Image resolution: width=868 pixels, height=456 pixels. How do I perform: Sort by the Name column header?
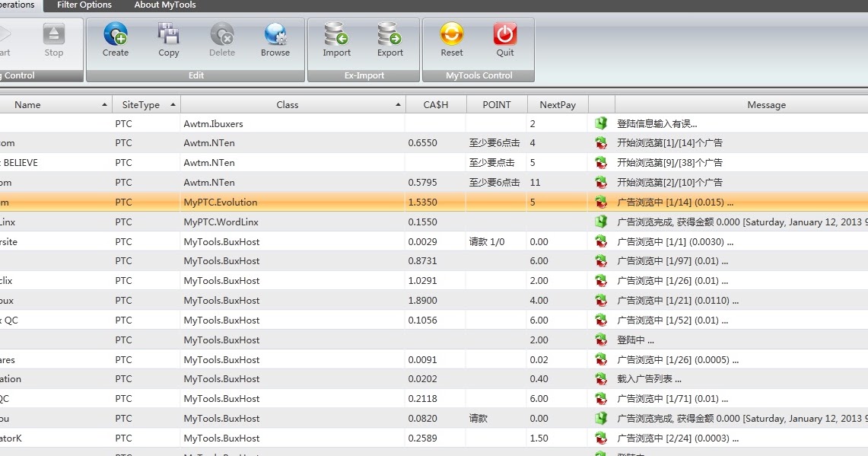coord(55,105)
